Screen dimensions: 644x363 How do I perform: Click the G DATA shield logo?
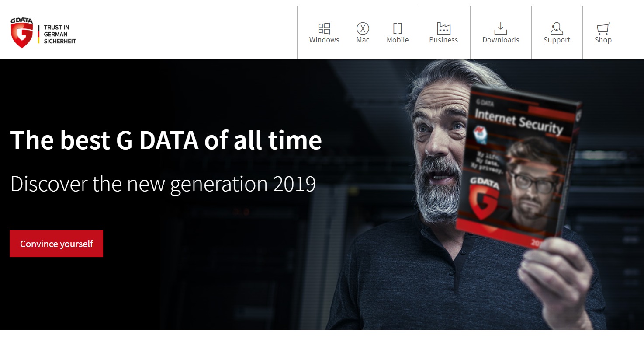pos(22,33)
